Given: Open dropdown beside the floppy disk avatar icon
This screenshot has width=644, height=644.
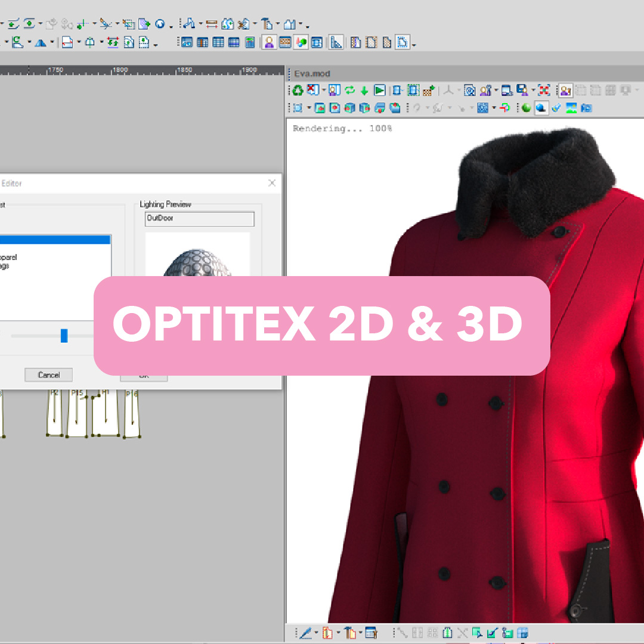Looking at the screenshot, I should [x=533, y=91].
